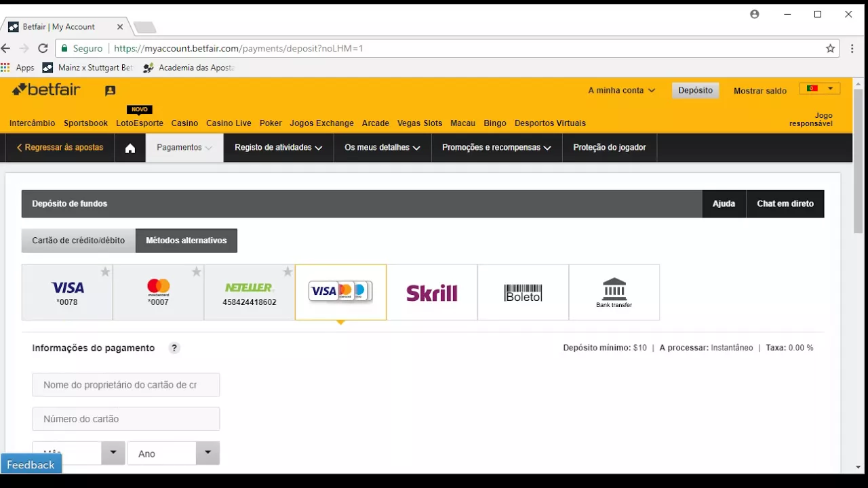Viewport: 868px width, 488px height.
Task: Open the Ano expiry year dropdown
Action: 173,453
